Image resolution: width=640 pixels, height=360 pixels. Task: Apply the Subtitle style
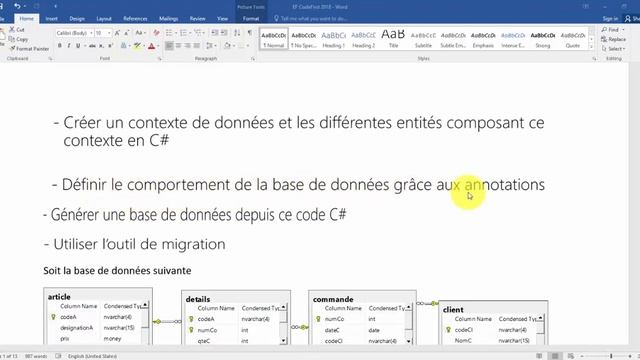(x=423, y=39)
